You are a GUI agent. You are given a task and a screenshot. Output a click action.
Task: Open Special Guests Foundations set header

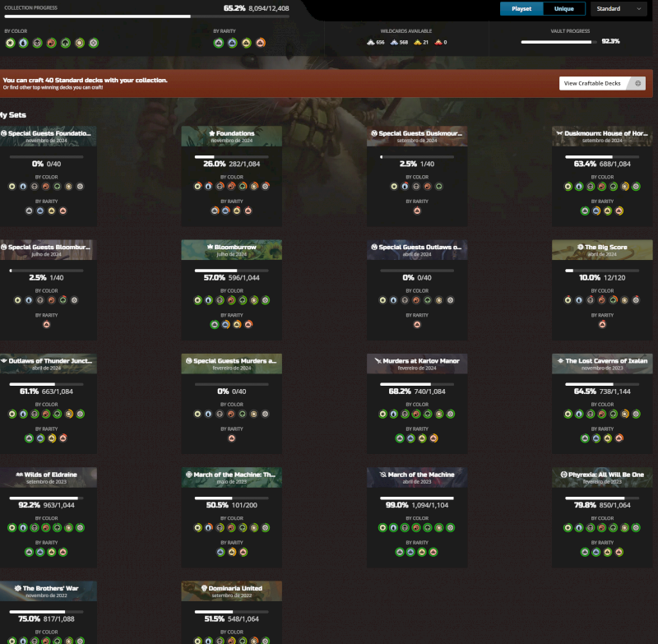point(49,136)
